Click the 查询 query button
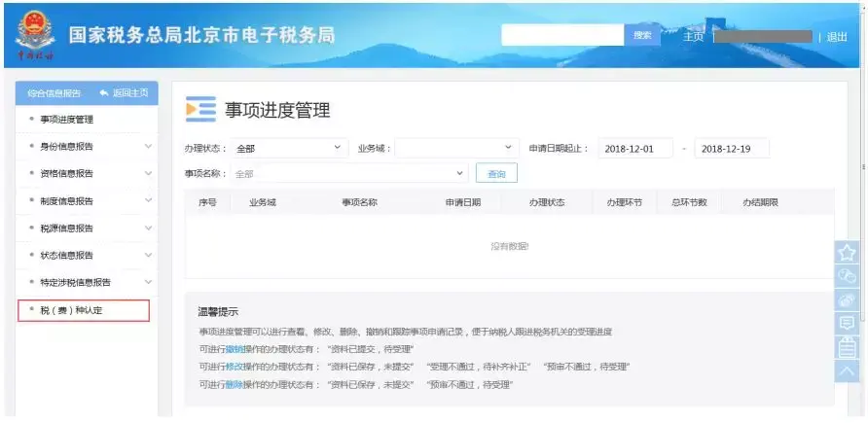 point(496,173)
